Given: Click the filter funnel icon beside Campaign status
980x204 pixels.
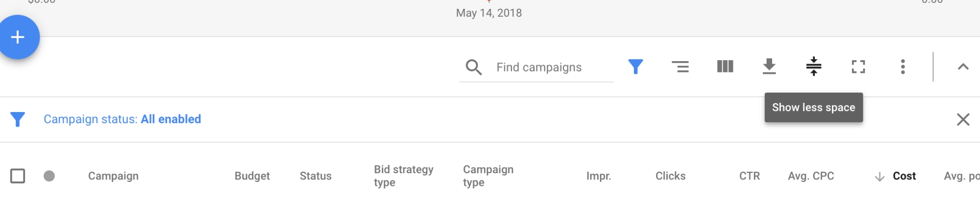Looking at the screenshot, I should (18, 119).
